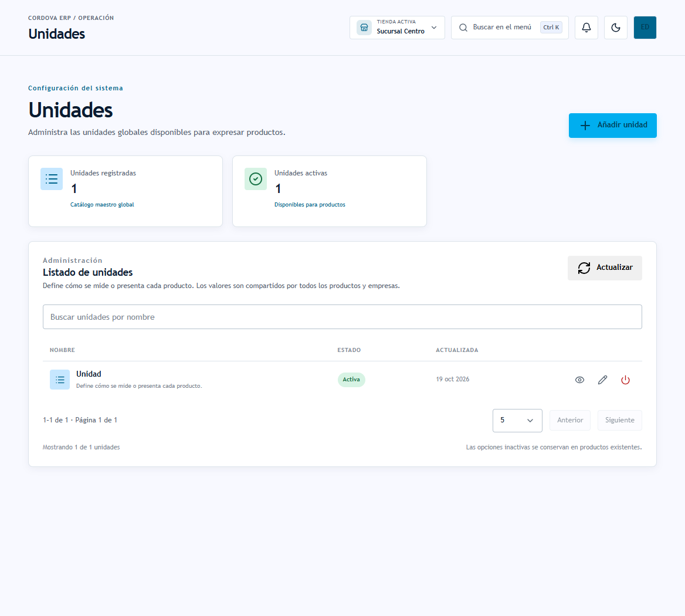Expand the Sucursal Centro store dropdown
The image size is (685, 616).
coord(397,28)
